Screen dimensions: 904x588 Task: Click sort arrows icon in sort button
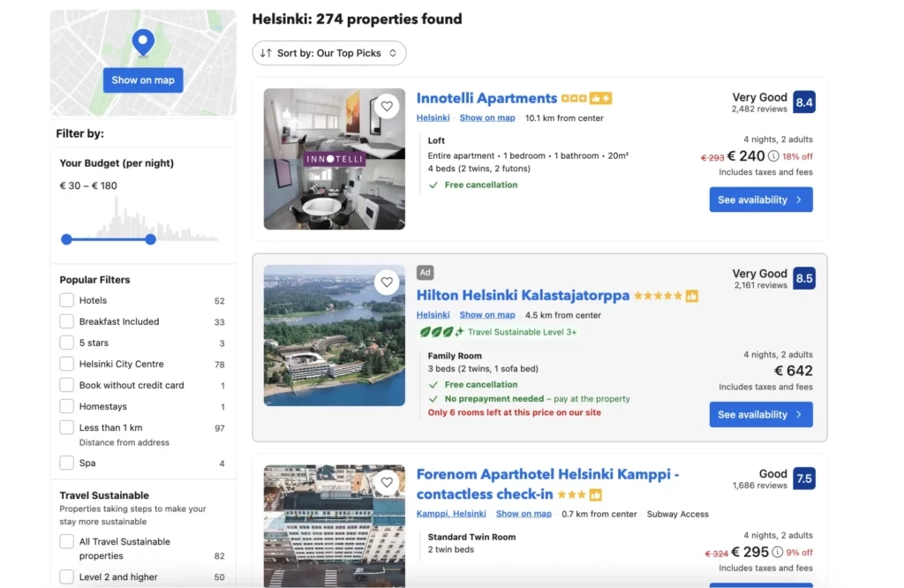265,53
